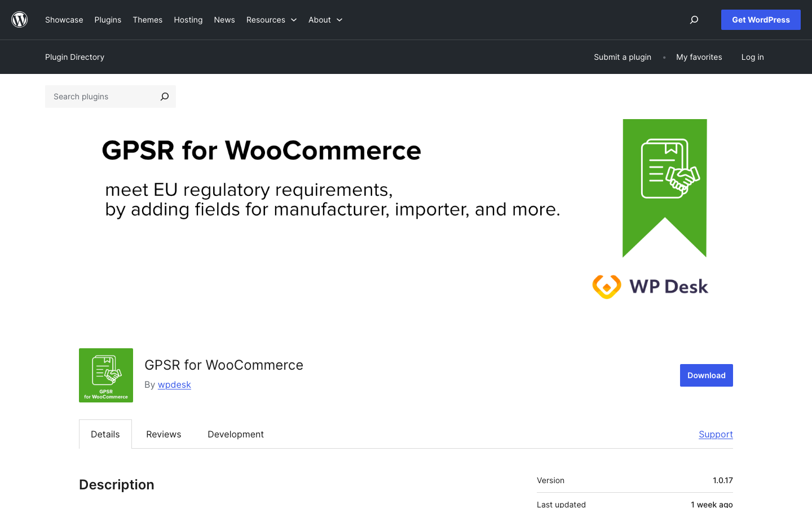Click the GPSR for WooCommerce plugin icon
The height and width of the screenshot is (508, 812).
(106, 375)
